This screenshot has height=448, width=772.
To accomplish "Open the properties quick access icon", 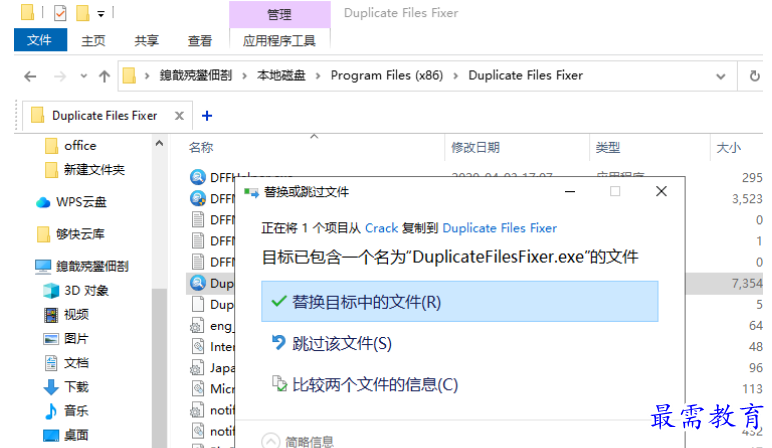I will [60, 13].
